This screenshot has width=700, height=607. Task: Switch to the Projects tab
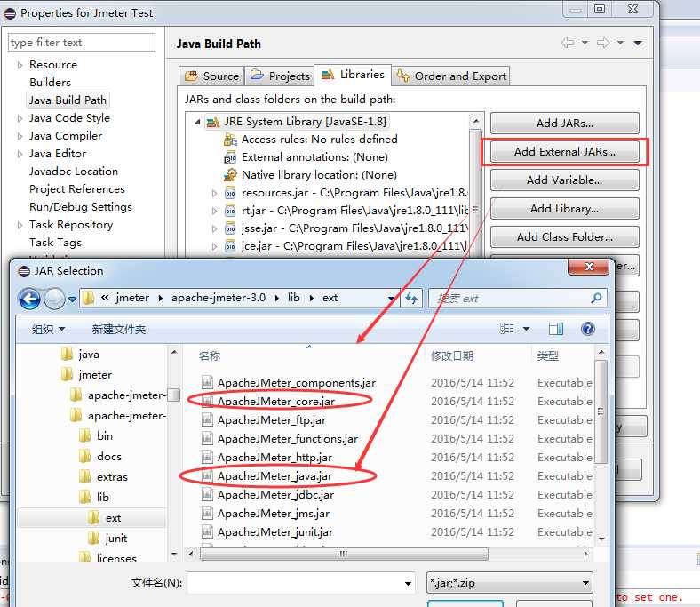click(x=280, y=76)
